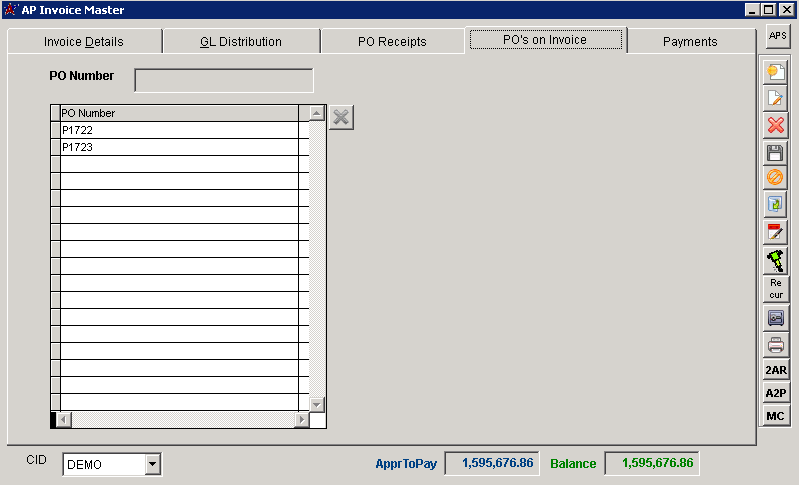Click the notes icon with red pencil

[x=775, y=232]
